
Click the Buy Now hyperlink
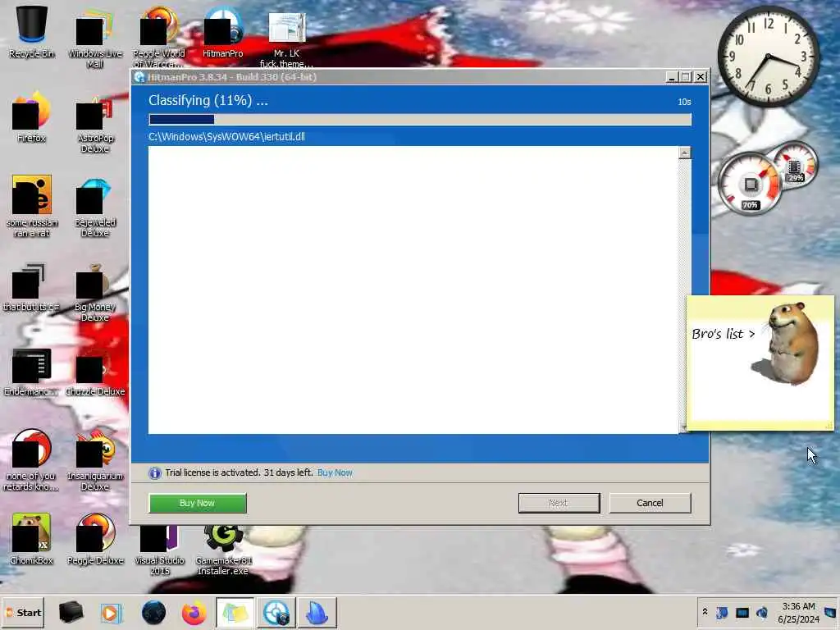(335, 472)
